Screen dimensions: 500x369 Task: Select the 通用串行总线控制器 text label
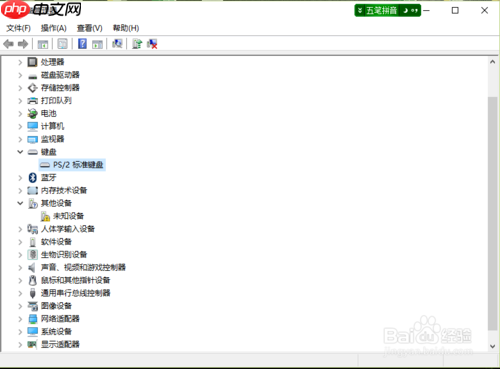click(x=76, y=293)
